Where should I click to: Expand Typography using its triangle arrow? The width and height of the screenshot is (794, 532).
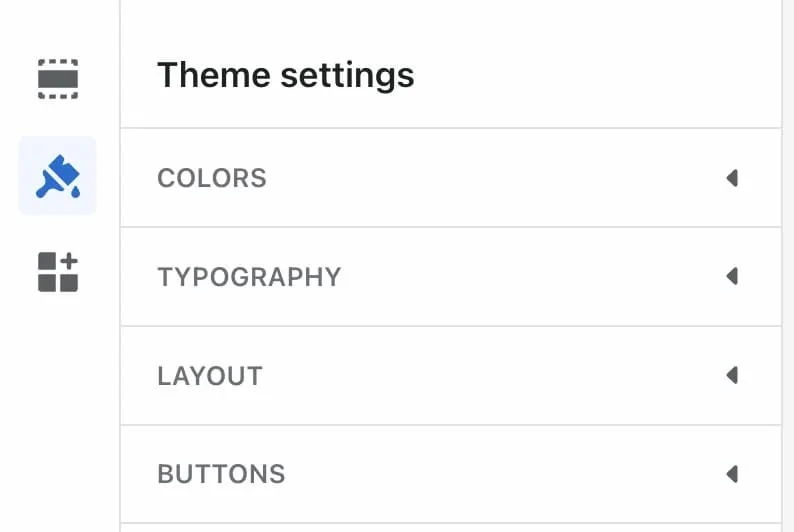click(732, 276)
